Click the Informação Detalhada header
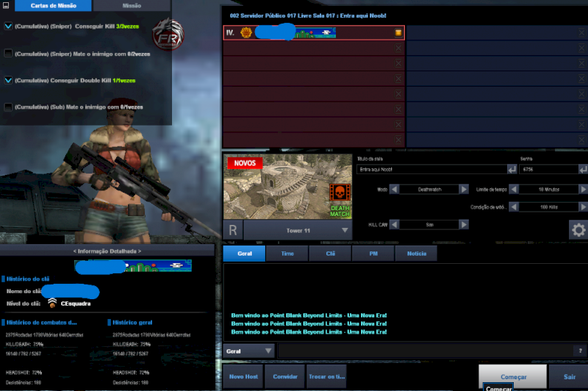588x391 pixels. click(107, 251)
